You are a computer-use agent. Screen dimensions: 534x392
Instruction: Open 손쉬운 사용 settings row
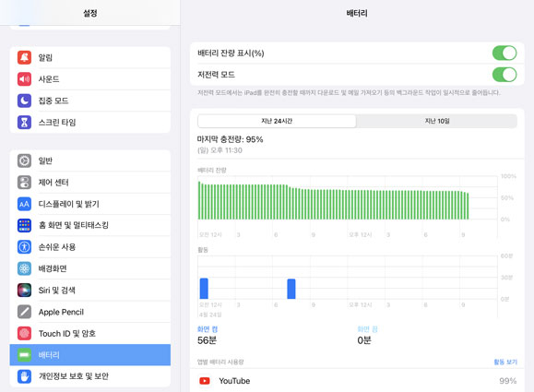pos(90,247)
